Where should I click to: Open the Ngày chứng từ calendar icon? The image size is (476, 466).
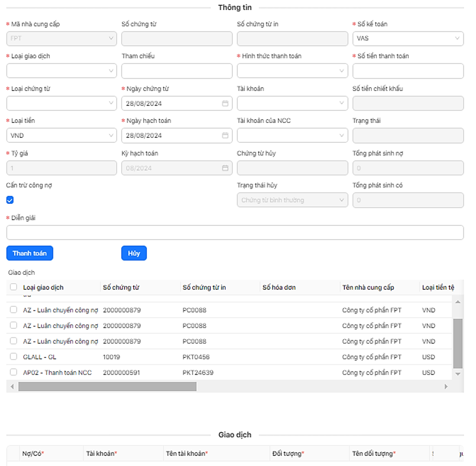click(x=225, y=103)
